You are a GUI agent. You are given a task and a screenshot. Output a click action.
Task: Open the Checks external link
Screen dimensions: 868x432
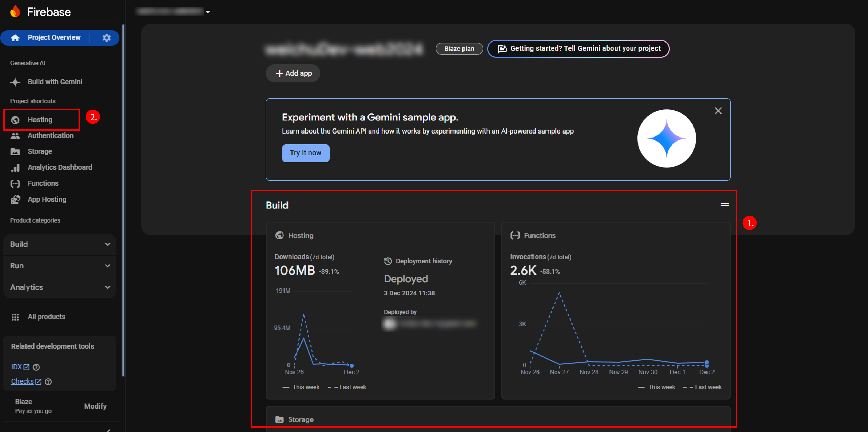26,382
